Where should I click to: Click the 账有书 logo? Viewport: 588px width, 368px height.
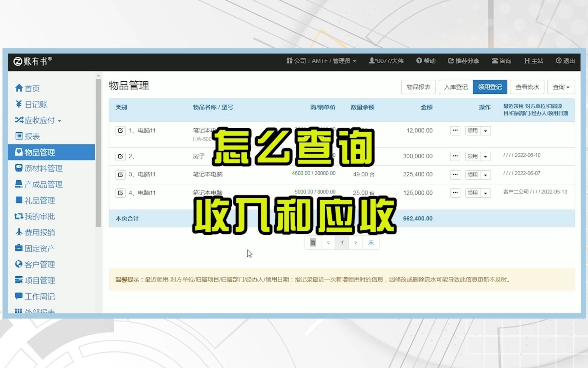tap(33, 61)
